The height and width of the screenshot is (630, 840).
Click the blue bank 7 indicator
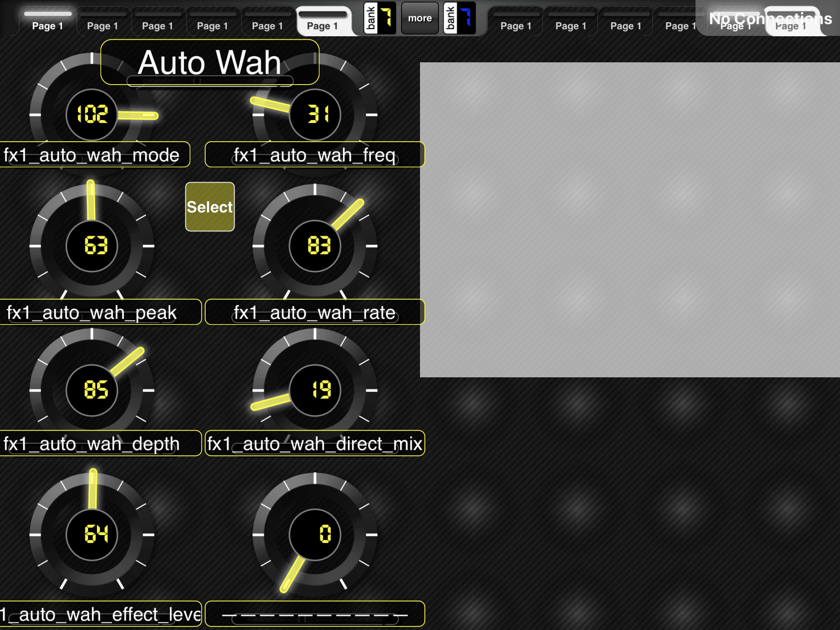click(x=460, y=18)
